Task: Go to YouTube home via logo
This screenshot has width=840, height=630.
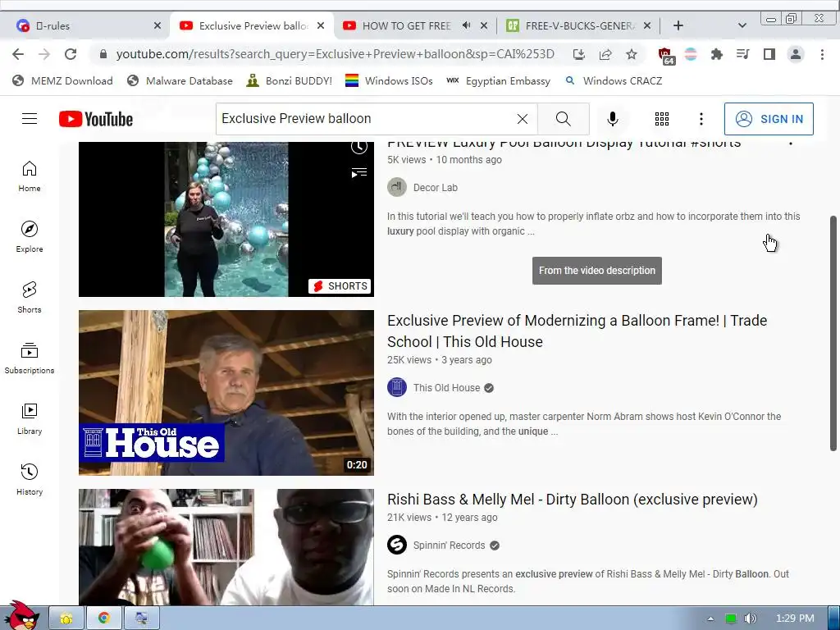Action: (96, 119)
